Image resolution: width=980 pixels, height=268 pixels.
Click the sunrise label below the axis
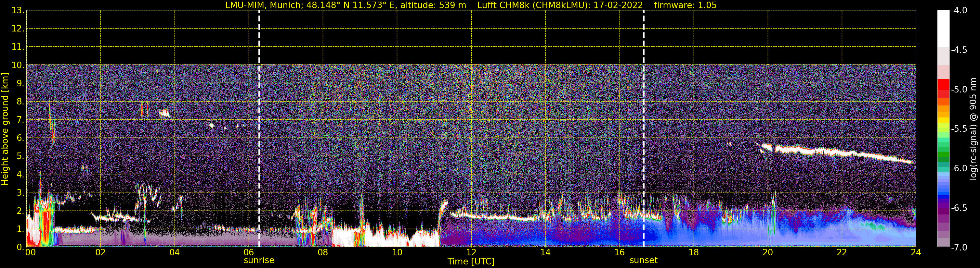tap(259, 261)
